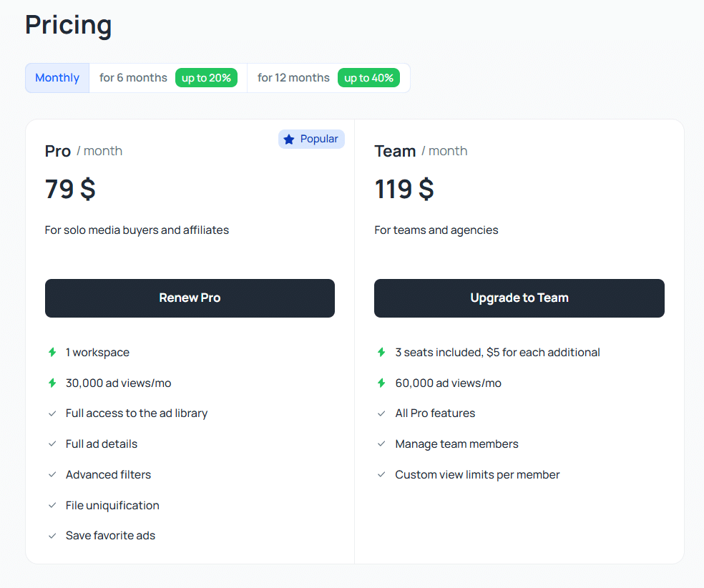Select the Monthly billing tab
The image size is (704, 588).
(57, 78)
